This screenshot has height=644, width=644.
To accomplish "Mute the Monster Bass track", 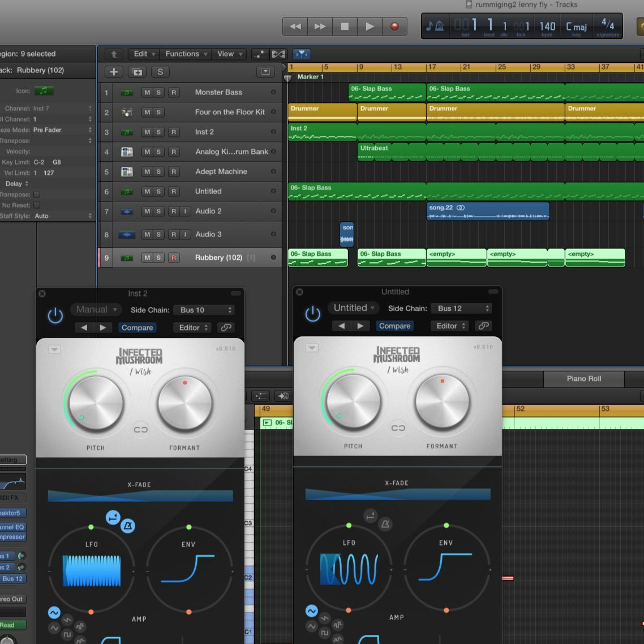I will 147,92.
